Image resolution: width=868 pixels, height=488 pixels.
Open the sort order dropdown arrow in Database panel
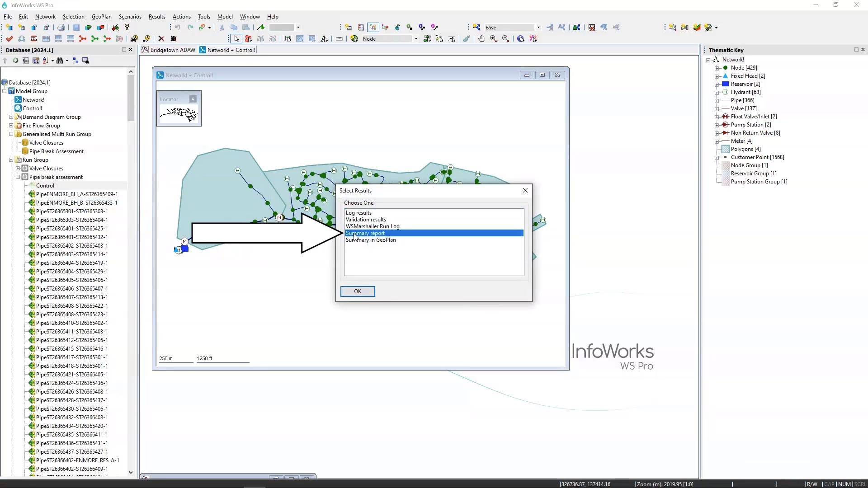click(52, 61)
